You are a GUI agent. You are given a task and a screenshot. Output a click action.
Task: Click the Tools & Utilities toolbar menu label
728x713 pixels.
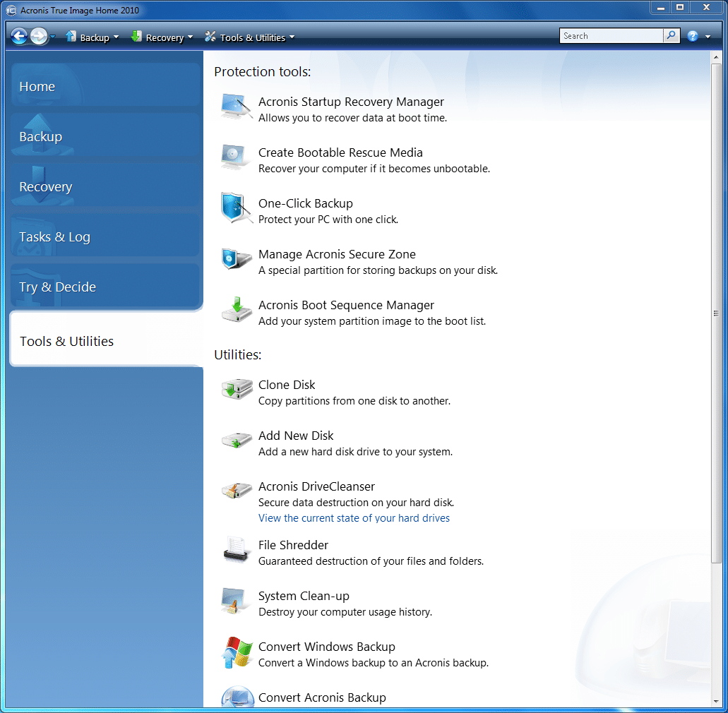pyautogui.click(x=253, y=37)
